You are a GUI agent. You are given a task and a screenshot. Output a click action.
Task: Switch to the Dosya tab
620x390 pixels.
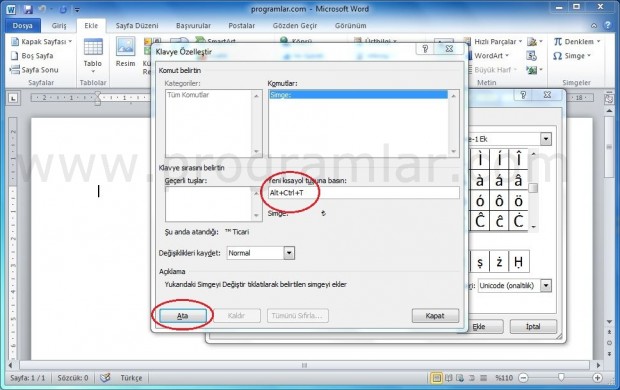23,26
